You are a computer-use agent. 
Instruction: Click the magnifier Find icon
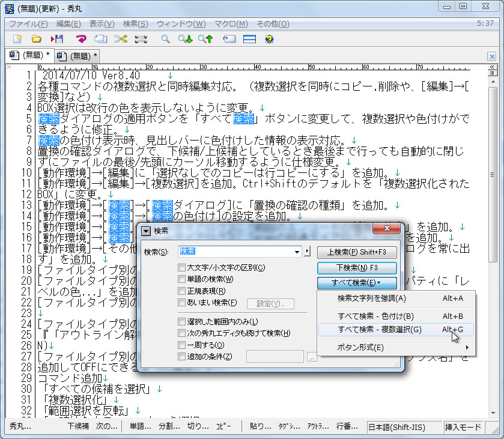(166, 39)
